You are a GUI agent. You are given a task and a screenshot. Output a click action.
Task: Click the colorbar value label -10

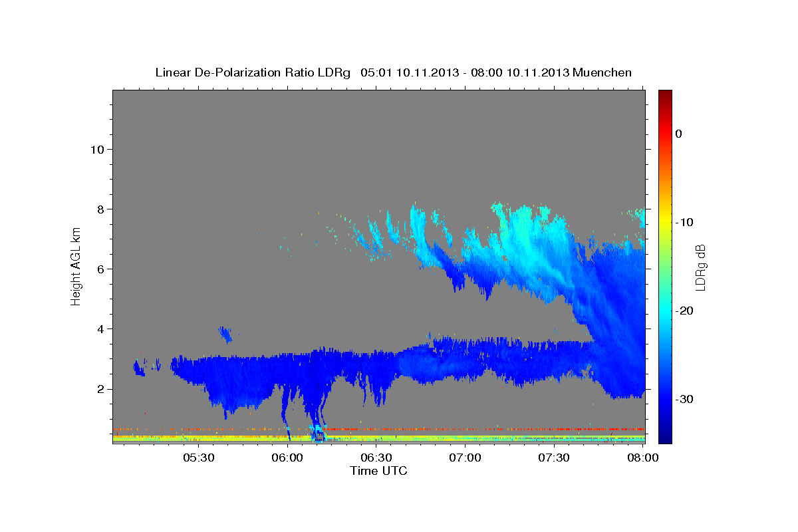pyautogui.click(x=684, y=222)
